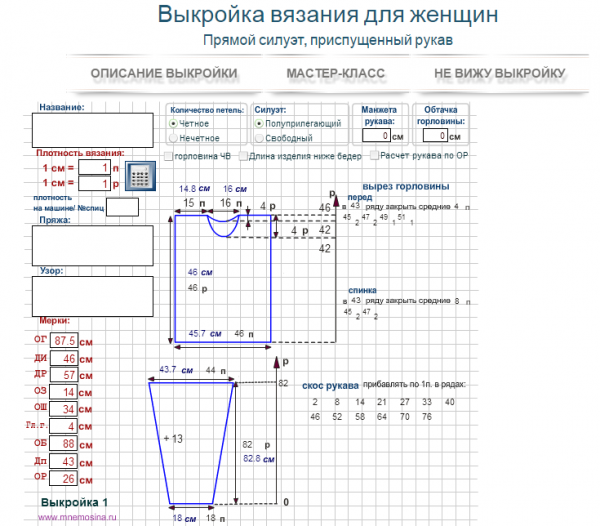This screenshot has height=526, width=600.
Task: Focus the Пряжа input box
Action: pos(92,245)
